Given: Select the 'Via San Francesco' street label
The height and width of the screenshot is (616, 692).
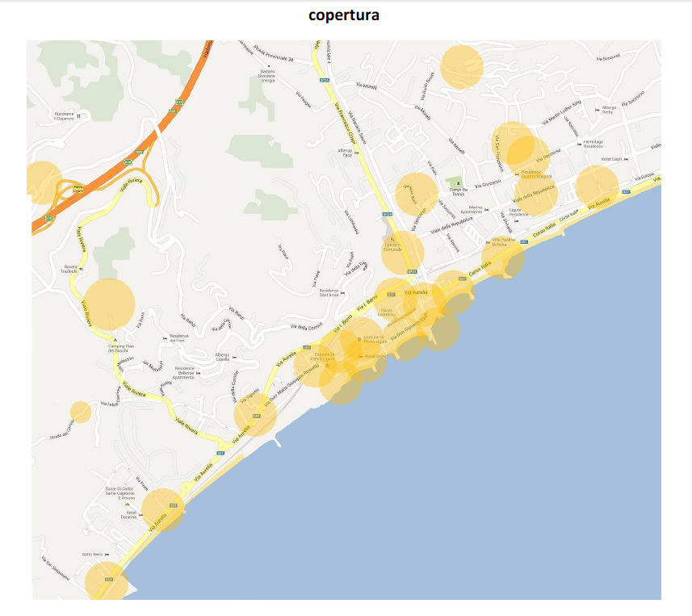Looking at the screenshot, I should [x=498, y=153].
